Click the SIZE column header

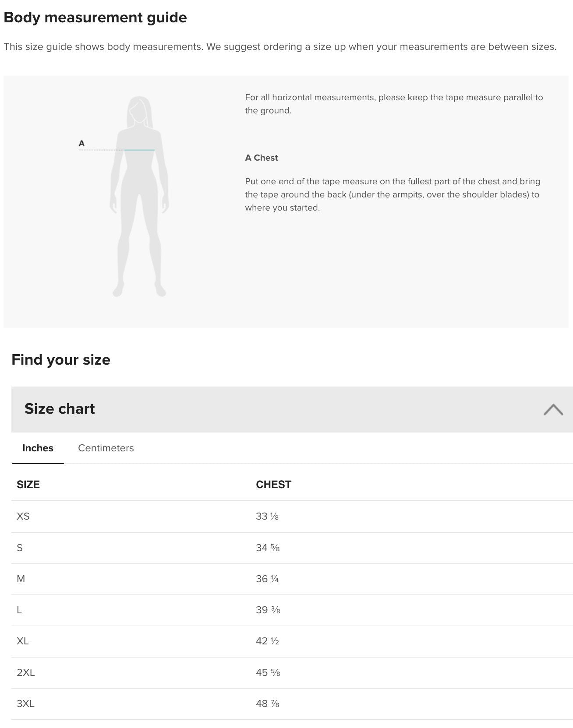(x=28, y=485)
